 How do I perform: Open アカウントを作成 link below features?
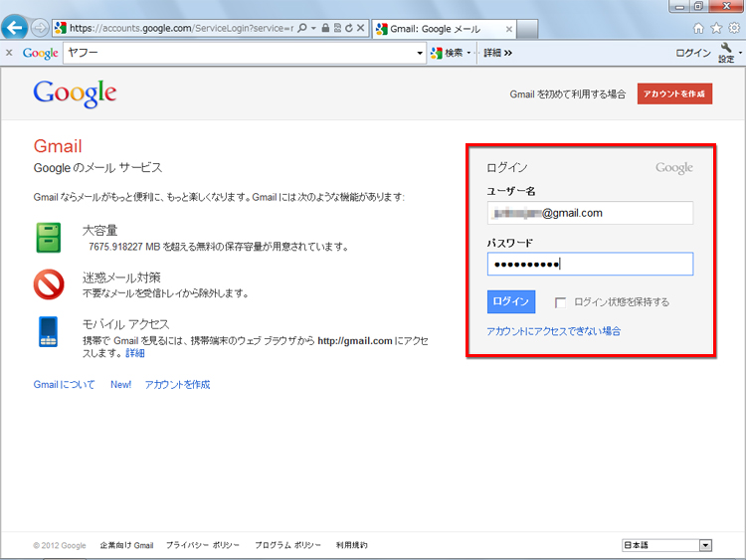177,384
